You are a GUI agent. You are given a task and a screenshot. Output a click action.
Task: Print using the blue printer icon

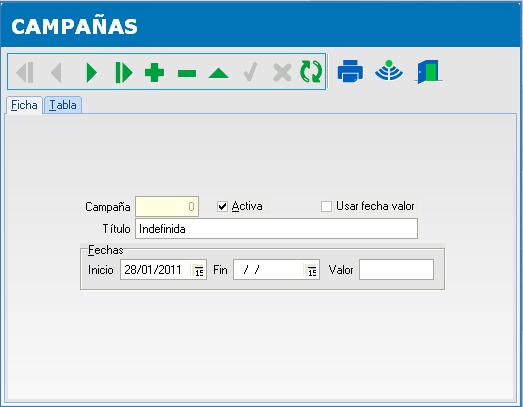tap(350, 71)
